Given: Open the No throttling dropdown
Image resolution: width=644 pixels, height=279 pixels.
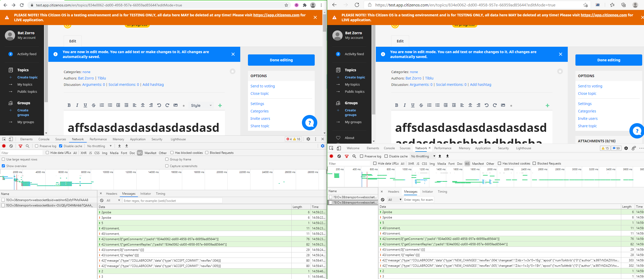Looking at the screenshot, I should 99,146.
